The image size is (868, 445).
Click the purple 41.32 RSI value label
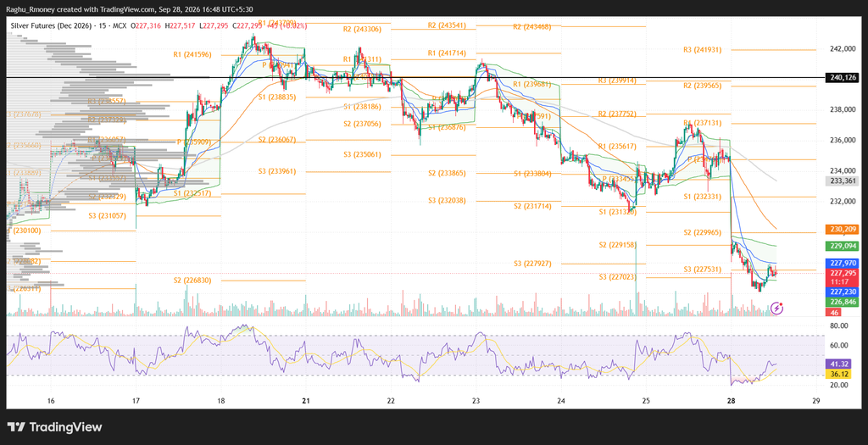(x=837, y=364)
